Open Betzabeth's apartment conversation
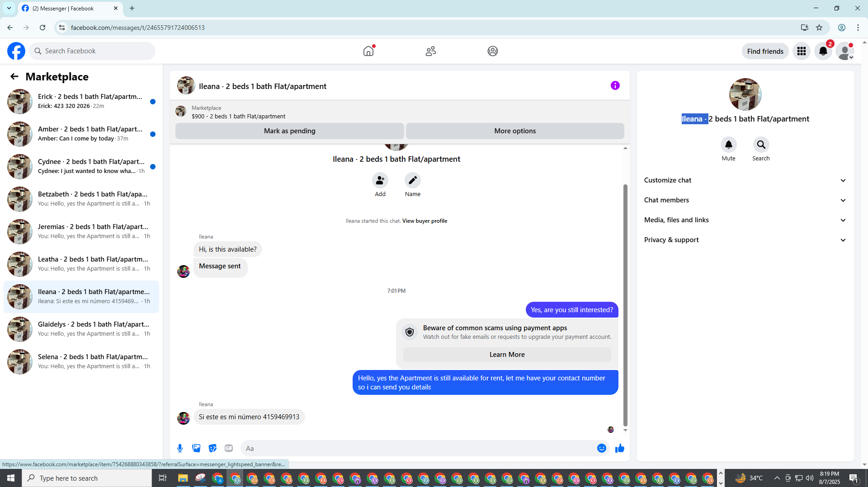The image size is (868, 487). tap(81, 199)
